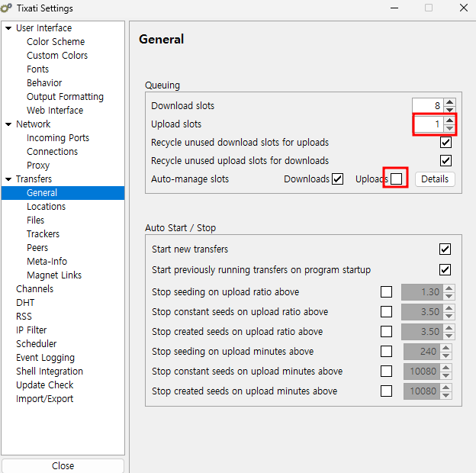Close the Tixati Settings window with X
476x473 pixels.
tap(464, 8)
